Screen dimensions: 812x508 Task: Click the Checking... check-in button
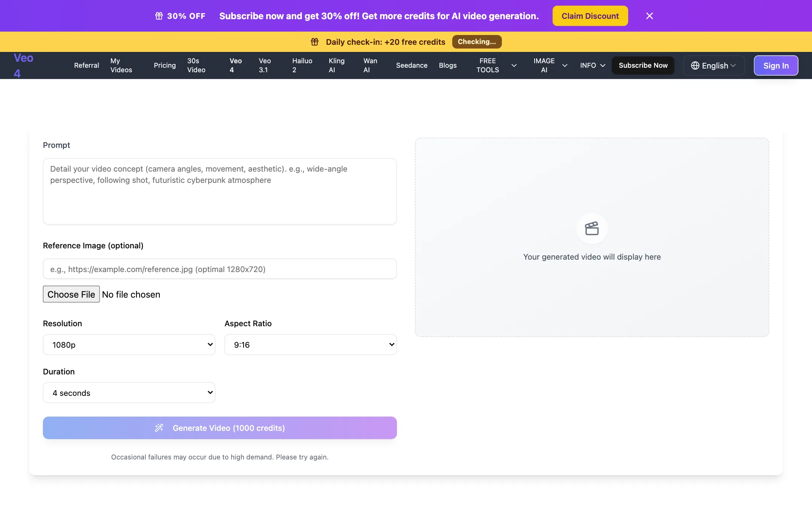point(477,42)
